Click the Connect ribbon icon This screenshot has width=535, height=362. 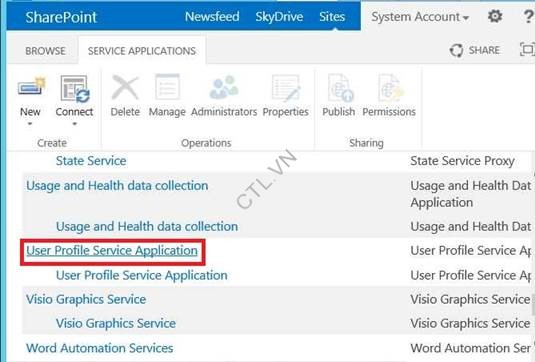75,88
